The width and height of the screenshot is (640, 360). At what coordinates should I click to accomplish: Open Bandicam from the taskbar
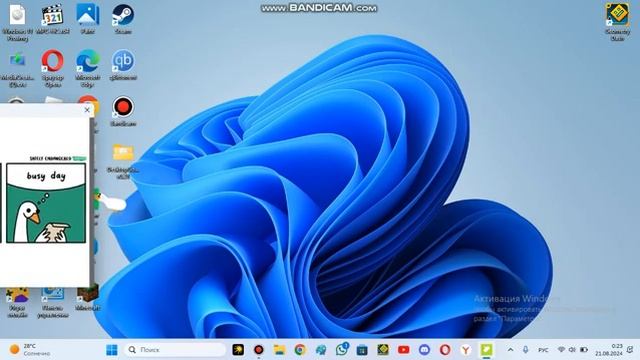(258, 350)
